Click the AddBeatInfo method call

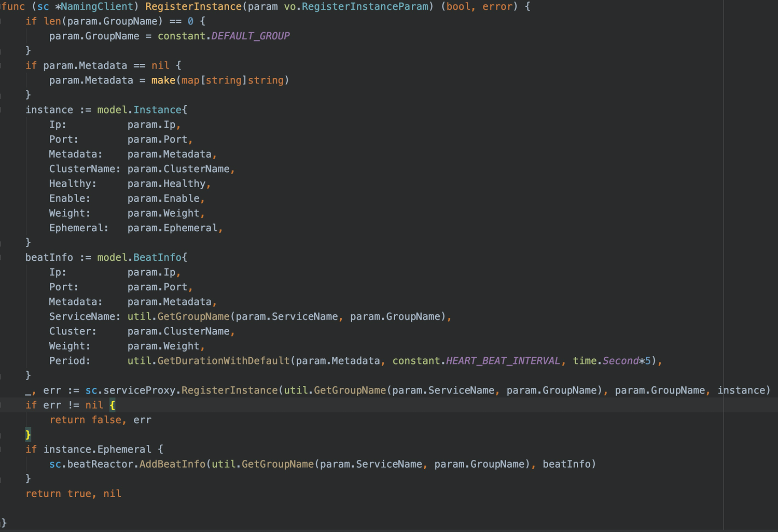click(x=172, y=464)
